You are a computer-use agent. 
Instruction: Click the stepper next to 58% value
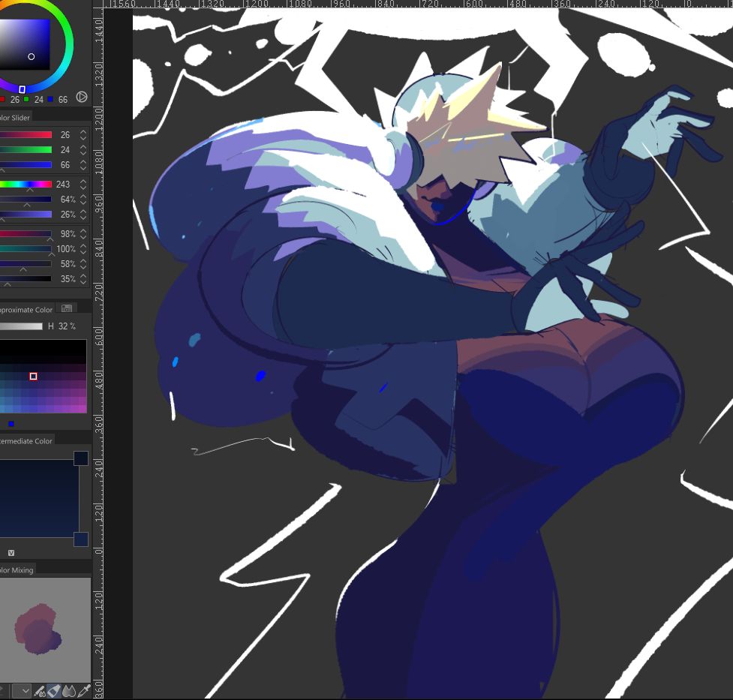83,264
